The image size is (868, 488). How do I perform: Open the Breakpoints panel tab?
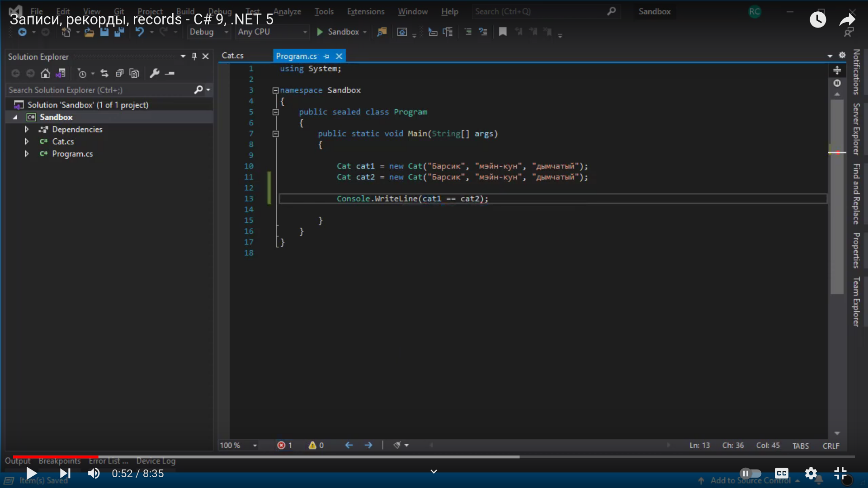59,461
